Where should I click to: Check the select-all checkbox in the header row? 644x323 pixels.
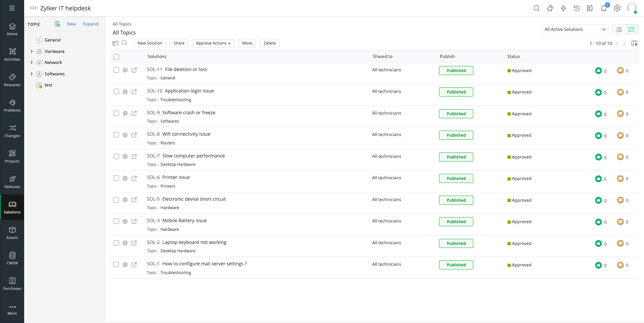[116, 57]
